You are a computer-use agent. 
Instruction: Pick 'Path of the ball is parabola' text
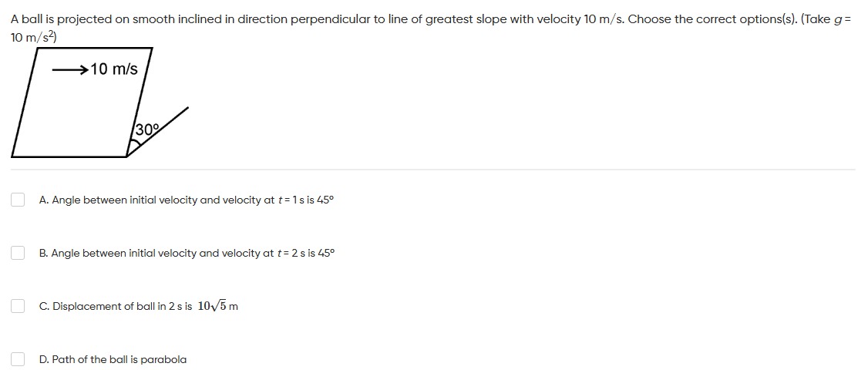coord(113,359)
